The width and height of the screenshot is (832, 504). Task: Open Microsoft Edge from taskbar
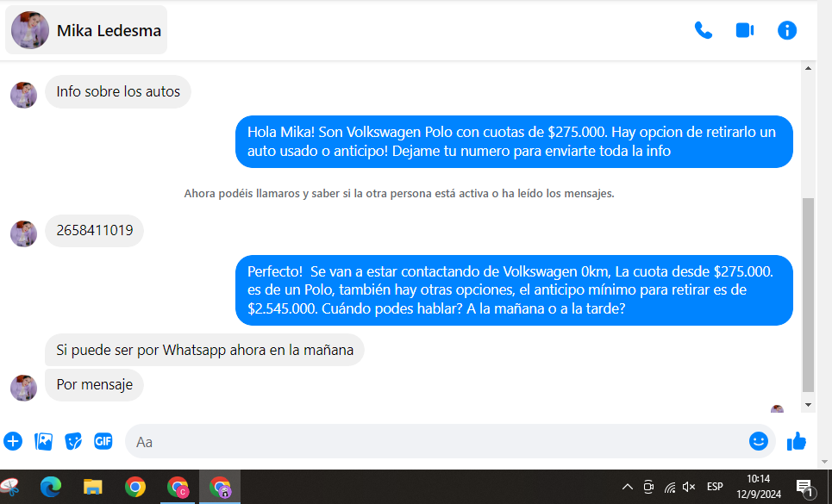(51, 487)
